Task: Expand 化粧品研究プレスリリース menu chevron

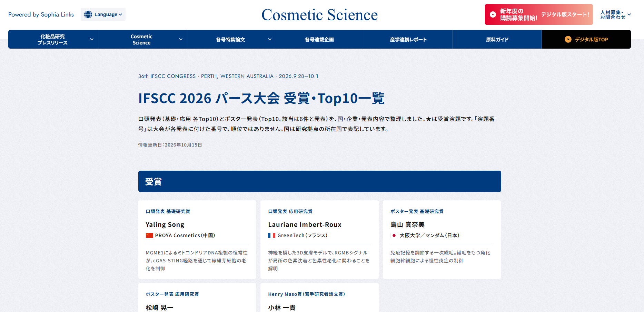Action: coord(92,39)
